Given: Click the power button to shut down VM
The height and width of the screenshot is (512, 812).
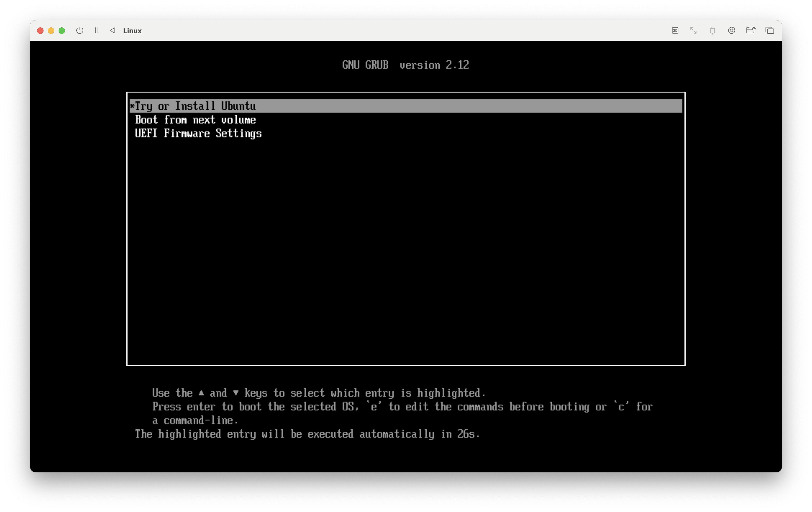Looking at the screenshot, I should tap(80, 31).
